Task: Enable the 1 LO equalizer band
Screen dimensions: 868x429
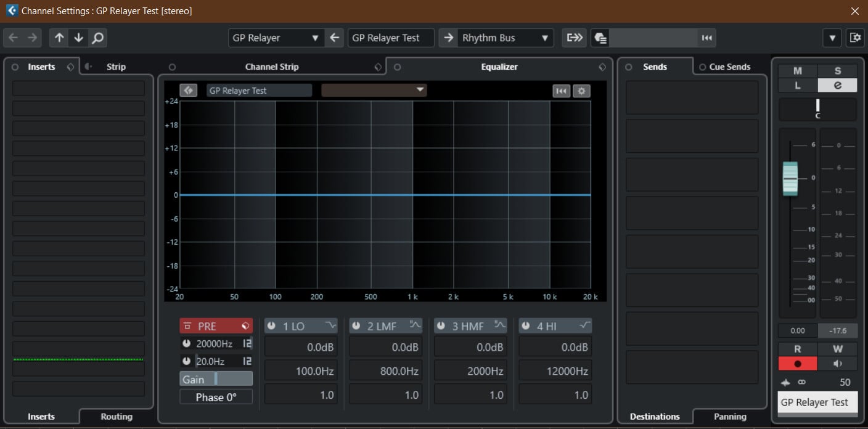Action: [271, 326]
